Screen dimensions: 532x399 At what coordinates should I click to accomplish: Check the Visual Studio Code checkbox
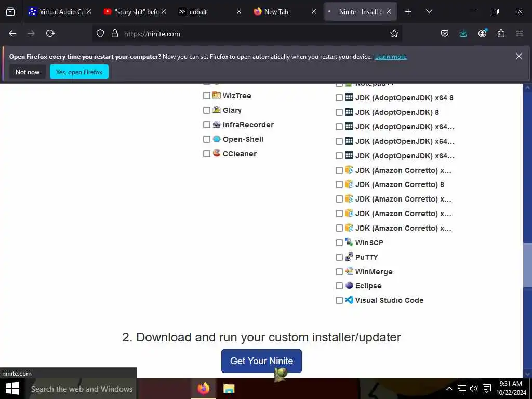click(339, 300)
